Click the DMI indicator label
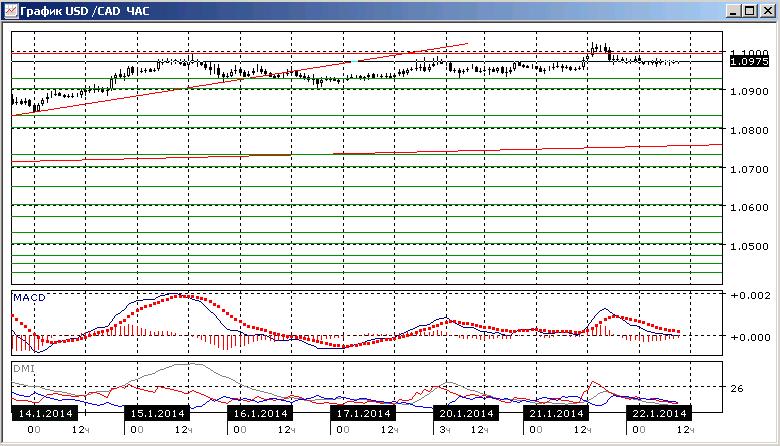The width and height of the screenshot is (780, 446). pyautogui.click(x=24, y=368)
